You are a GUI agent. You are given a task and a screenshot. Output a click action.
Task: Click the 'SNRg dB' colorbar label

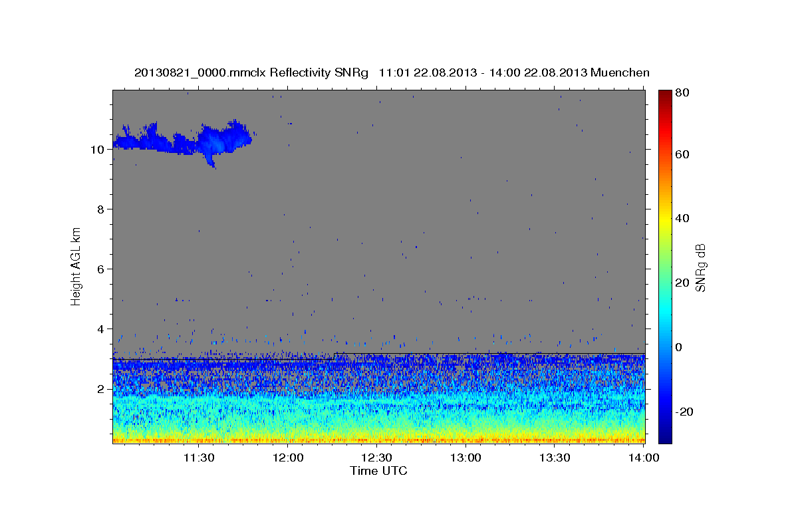[700, 268]
